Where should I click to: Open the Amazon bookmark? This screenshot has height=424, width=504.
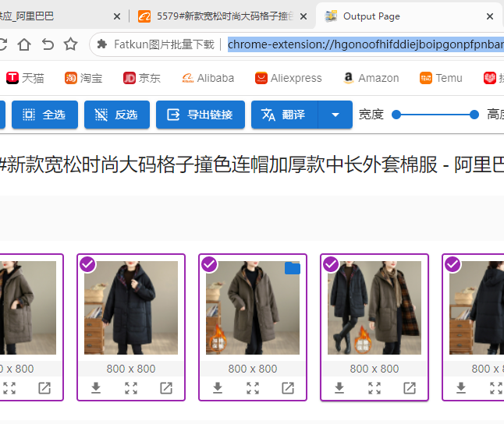pos(371,78)
